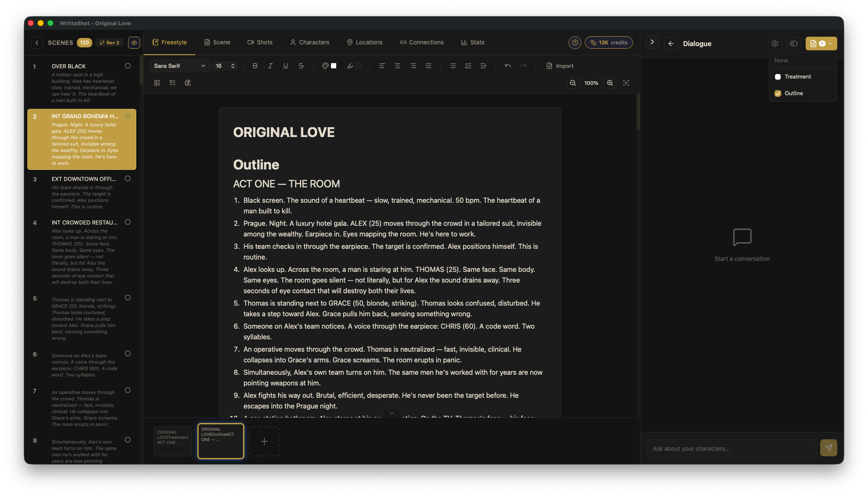This screenshot has height=496, width=868.
Task: Switch to the Shots tab
Action: (260, 42)
